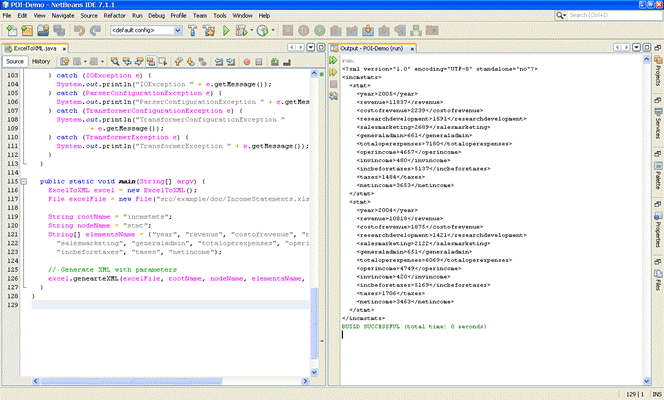
Task: Open the default config combo box
Action: (x=147, y=30)
